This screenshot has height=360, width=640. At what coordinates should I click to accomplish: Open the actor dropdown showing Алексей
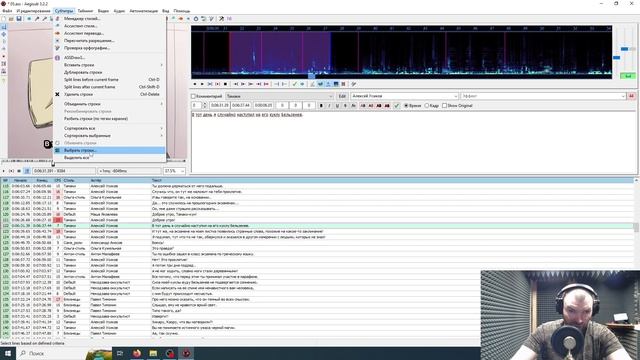[x=404, y=96]
